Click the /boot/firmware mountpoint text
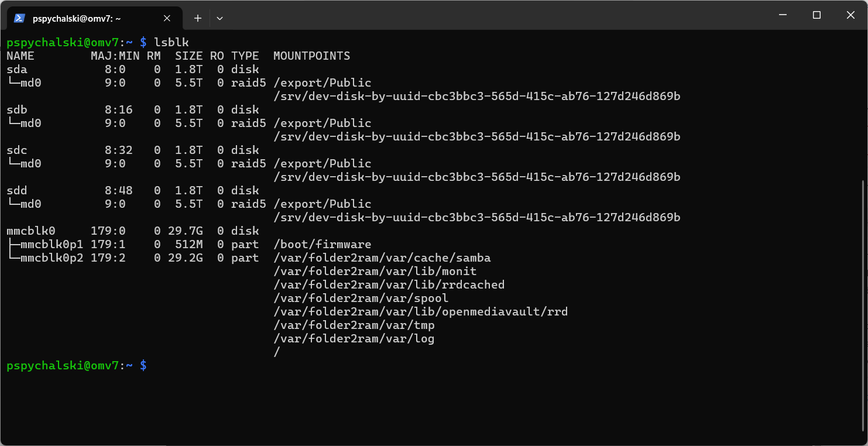 point(323,244)
